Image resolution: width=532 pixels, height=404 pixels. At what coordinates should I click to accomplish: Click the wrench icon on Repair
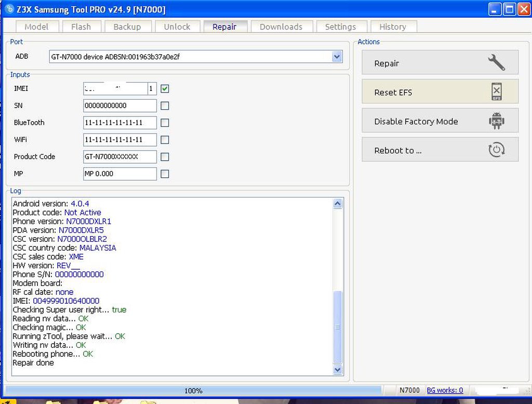[x=496, y=63]
